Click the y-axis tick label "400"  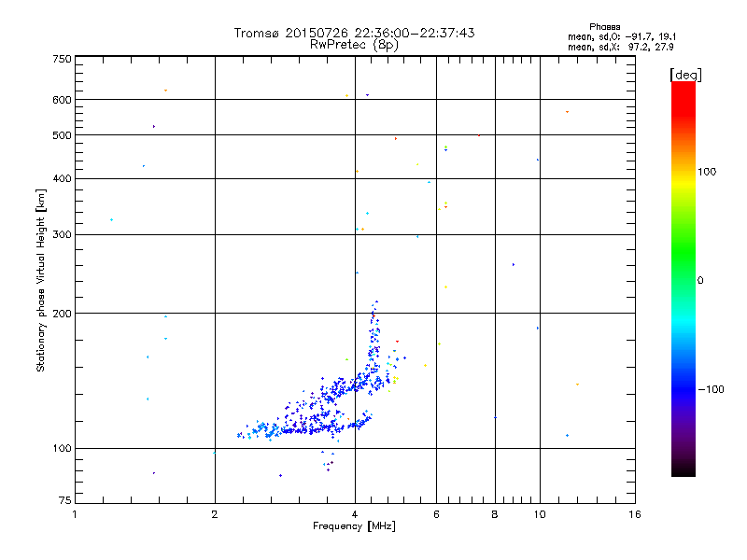point(63,178)
